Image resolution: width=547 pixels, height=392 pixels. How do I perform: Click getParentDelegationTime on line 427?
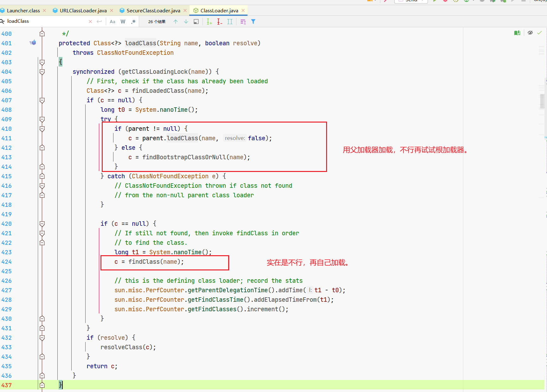228,290
